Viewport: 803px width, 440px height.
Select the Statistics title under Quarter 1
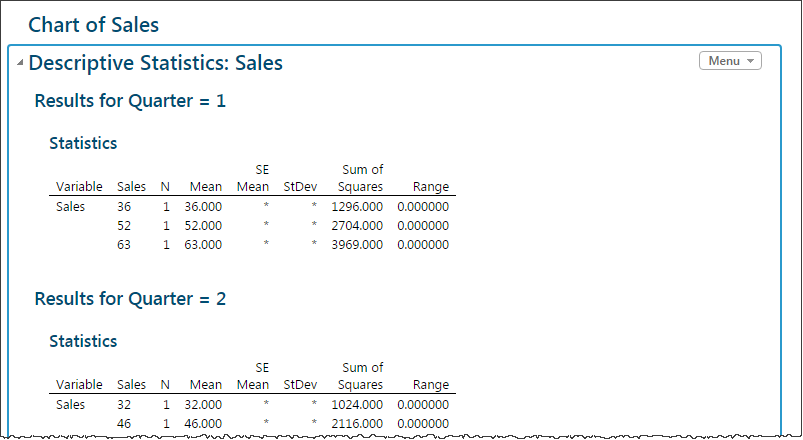point(83,143)
